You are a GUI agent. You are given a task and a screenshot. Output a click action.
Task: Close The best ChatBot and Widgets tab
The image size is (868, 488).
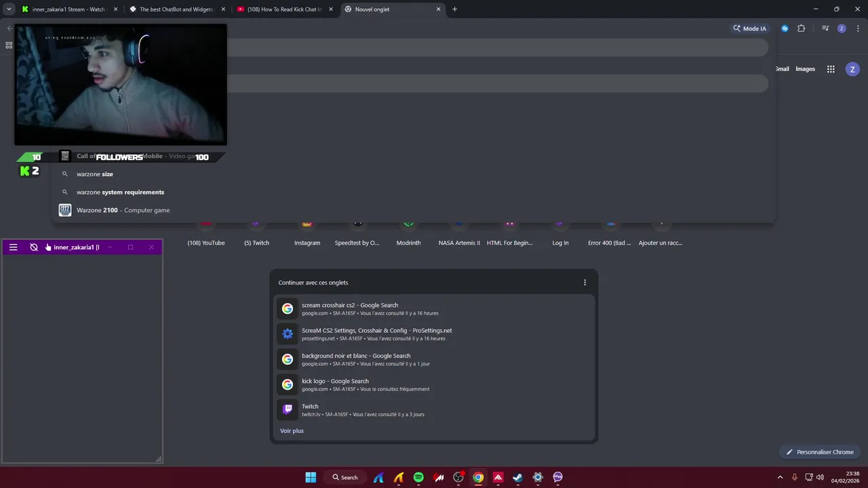point(222,9)
